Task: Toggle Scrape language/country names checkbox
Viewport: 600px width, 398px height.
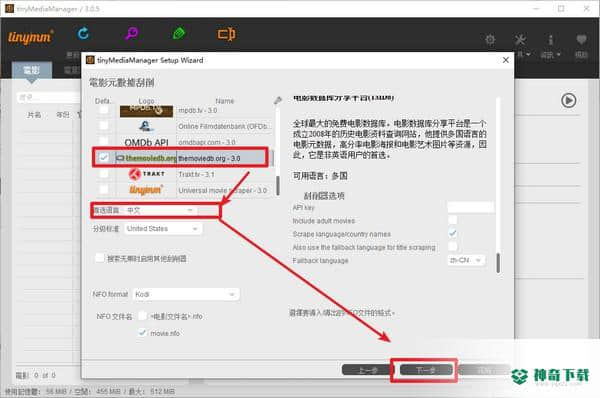Action: pyautogui.click(x=452, y=233)
